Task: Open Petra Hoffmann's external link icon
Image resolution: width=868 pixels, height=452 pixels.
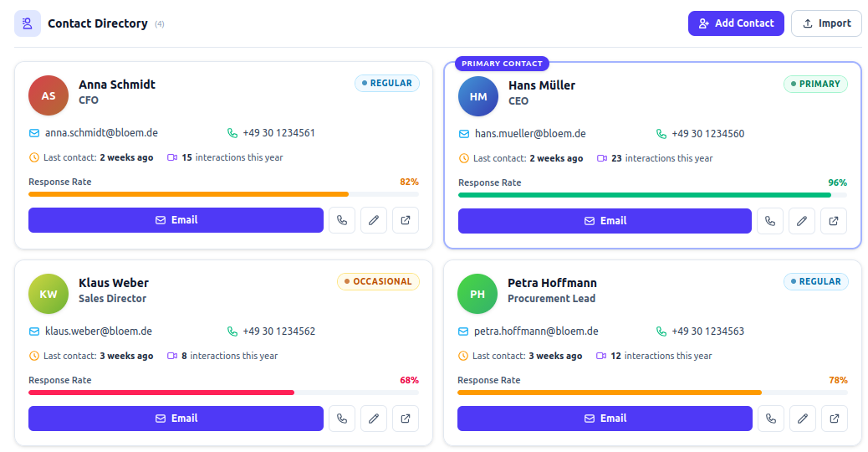Action: [x=835, y=419]
